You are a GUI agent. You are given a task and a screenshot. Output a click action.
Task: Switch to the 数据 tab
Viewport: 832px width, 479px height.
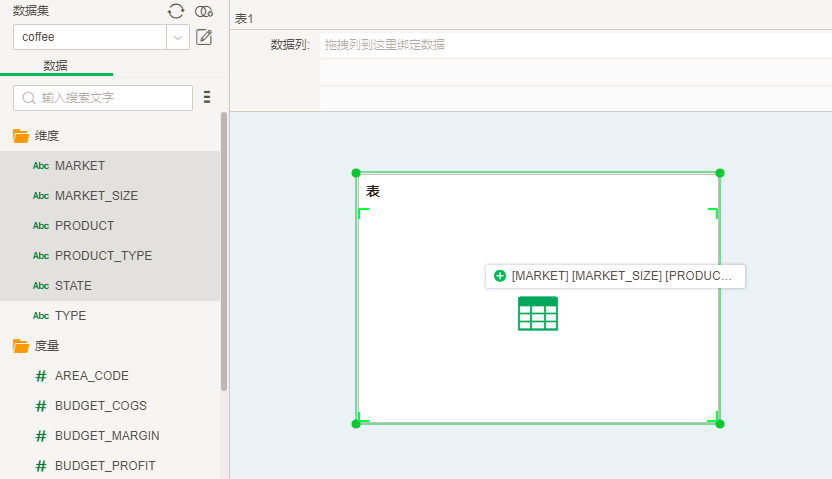56,65
